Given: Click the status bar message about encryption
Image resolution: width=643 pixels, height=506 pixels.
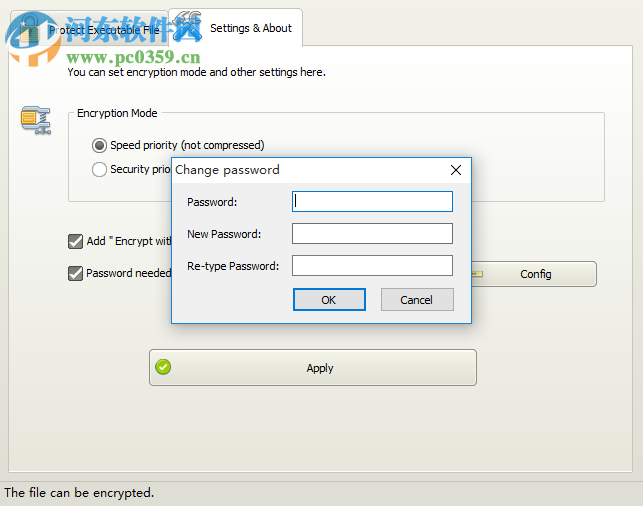Looking at the screenshot, I should coord(80,493).
